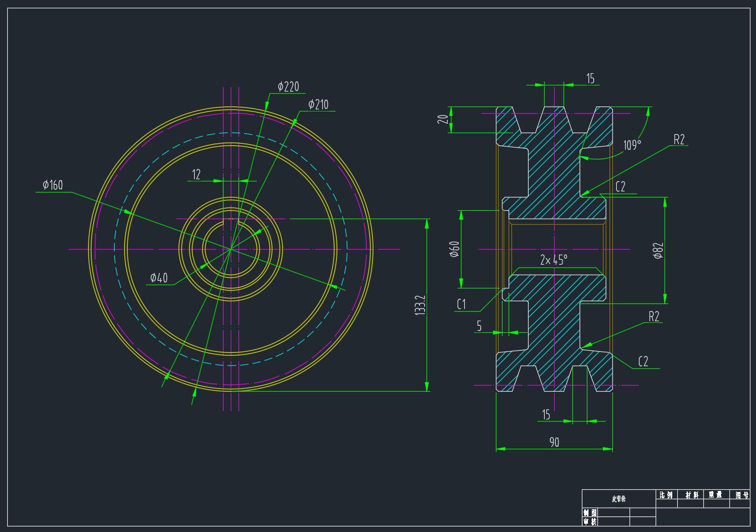Select the upper R2 radius label
756x532 pixels.
679,140
